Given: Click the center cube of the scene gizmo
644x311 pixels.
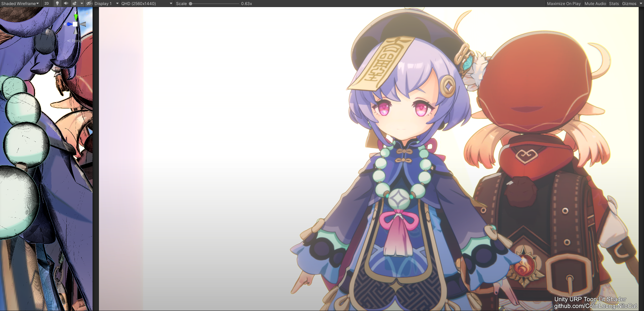Looking at the screenshot, I should click(x=75, y=24).
